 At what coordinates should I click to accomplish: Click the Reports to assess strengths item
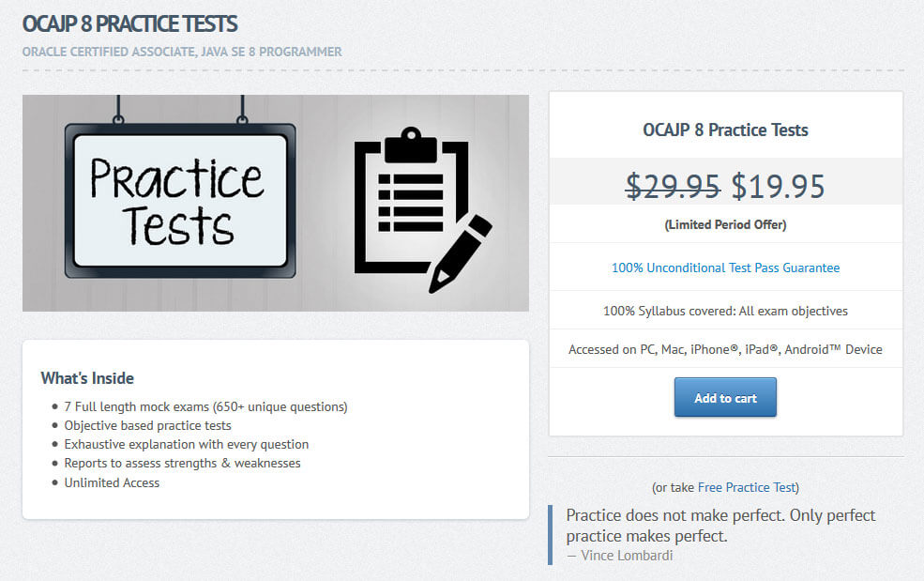[x=182, y=464]
